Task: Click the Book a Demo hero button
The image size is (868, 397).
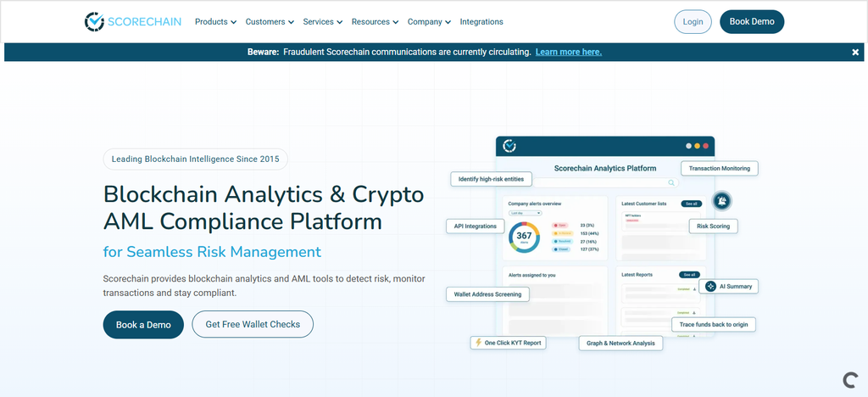Action: tap(143, 324)
